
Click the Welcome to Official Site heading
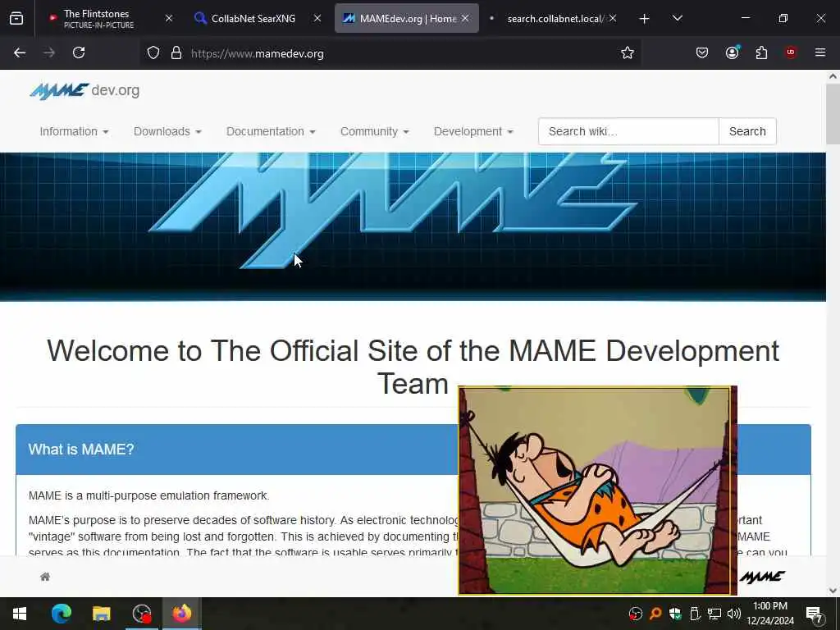(413, 367)
